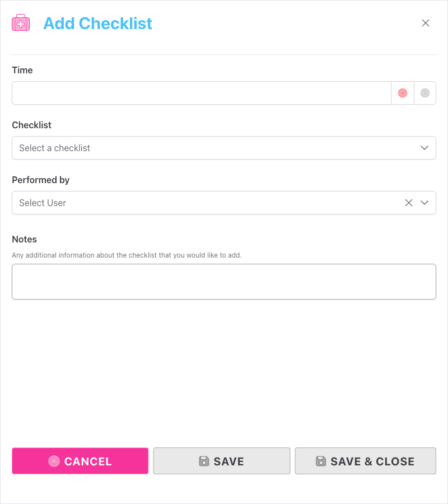Click the floppy disk icon on Save & Close
The height and width of the screenshot is (504, 448).
[320, 461]
